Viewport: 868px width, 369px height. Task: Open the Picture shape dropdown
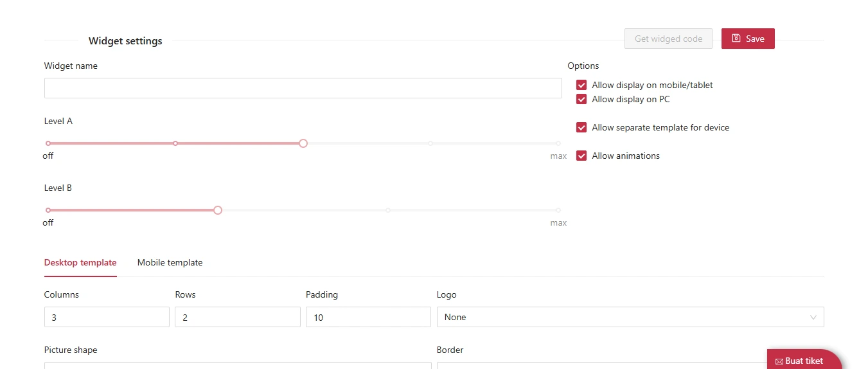click(x=238, y=365)
